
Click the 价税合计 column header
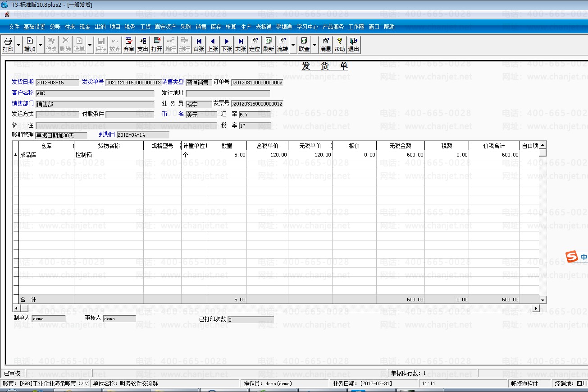click(494, 146)
